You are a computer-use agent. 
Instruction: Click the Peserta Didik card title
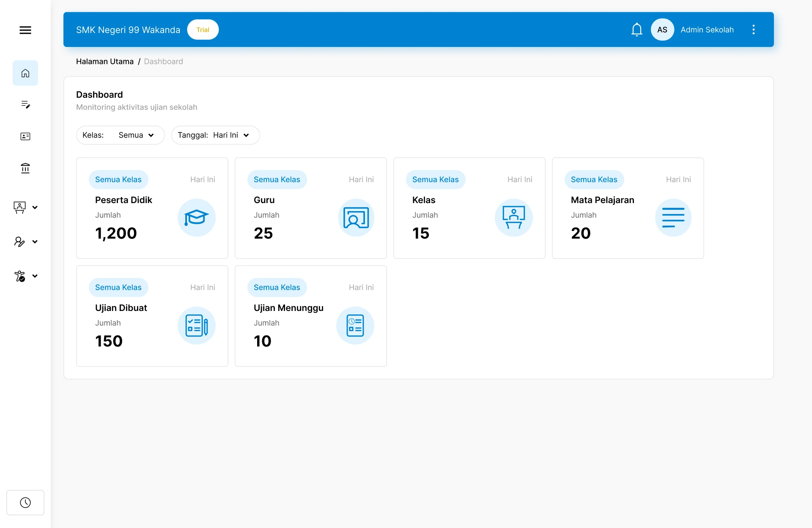[123, 200]
